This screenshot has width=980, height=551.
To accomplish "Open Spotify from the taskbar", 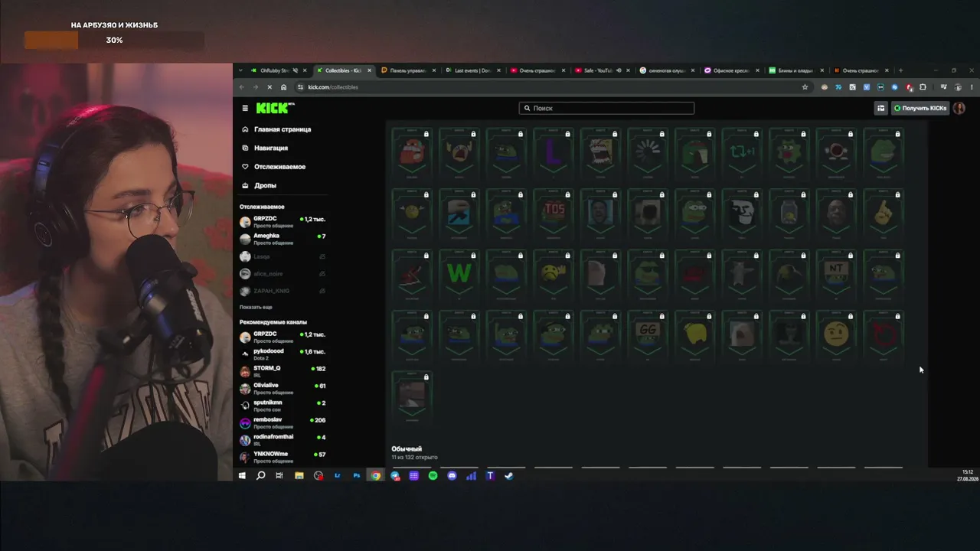I will tap(433, 475).
